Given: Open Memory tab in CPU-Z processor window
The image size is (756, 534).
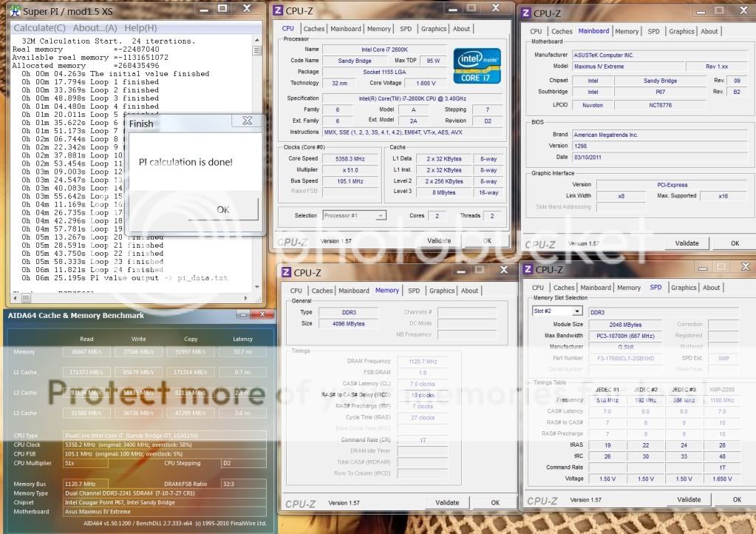Looking at the screenshot, I should [379, 29].
